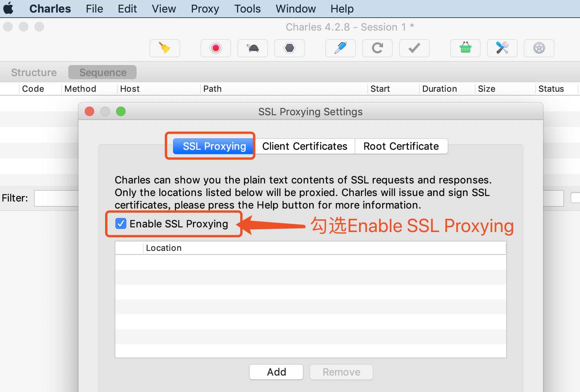Open the Apple menu
This screenshot has height=392, width=580.
coord(8,8)
